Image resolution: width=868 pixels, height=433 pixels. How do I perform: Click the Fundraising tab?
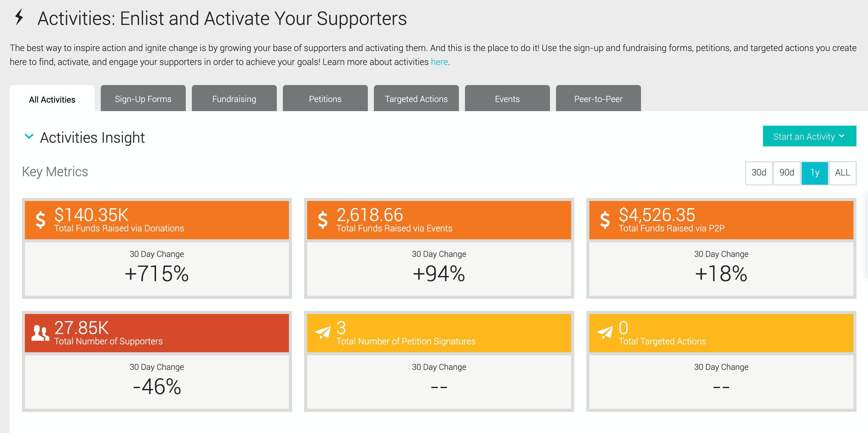click(x=233, y=99)
